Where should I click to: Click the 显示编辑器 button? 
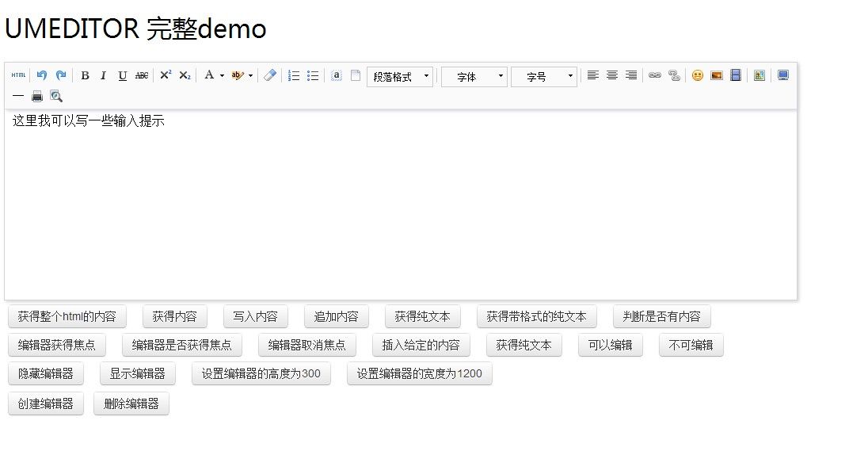pos(137,373)
